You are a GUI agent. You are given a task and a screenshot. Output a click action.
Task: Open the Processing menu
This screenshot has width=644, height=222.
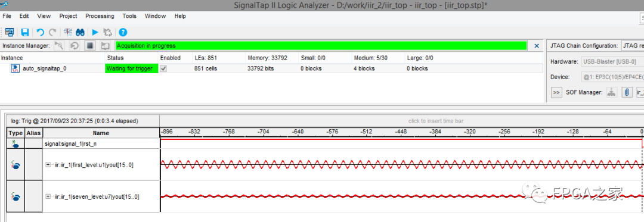point(100,16)
